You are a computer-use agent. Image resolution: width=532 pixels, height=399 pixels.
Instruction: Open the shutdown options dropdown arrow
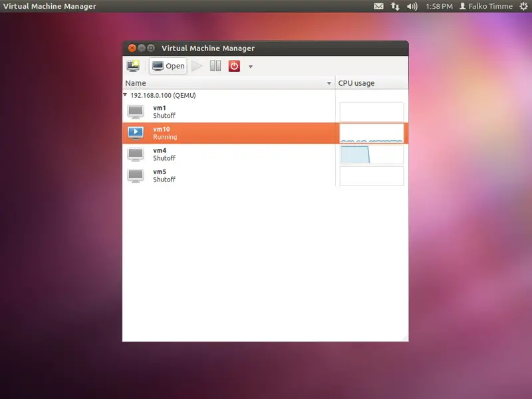[251, 66]
